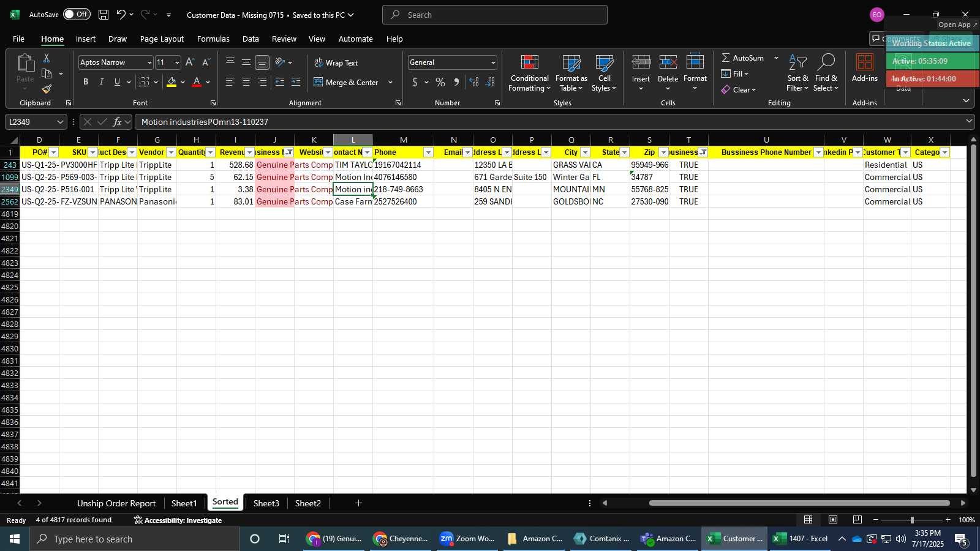Open the font size dropdown
980x551 pixels.
(177, 62)
